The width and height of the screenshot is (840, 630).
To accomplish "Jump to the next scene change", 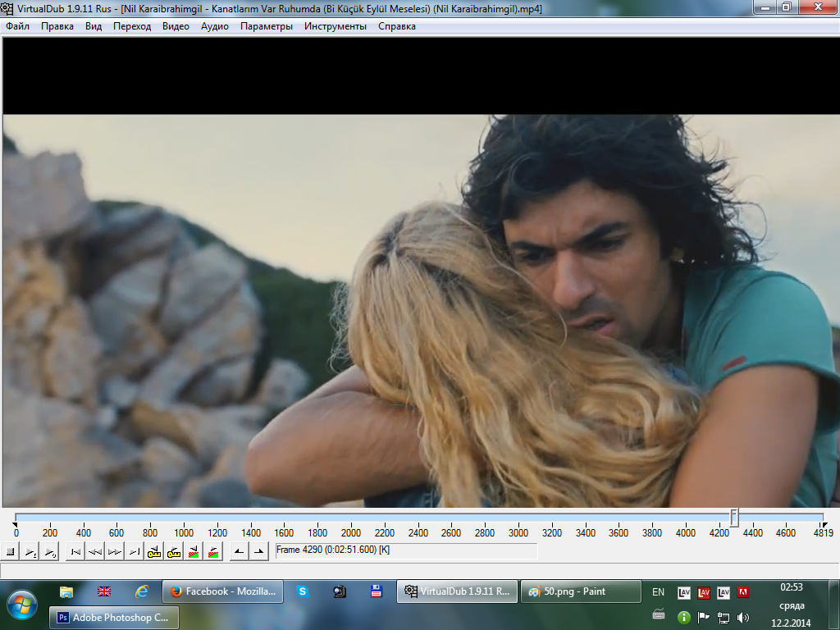I will 213,552.
